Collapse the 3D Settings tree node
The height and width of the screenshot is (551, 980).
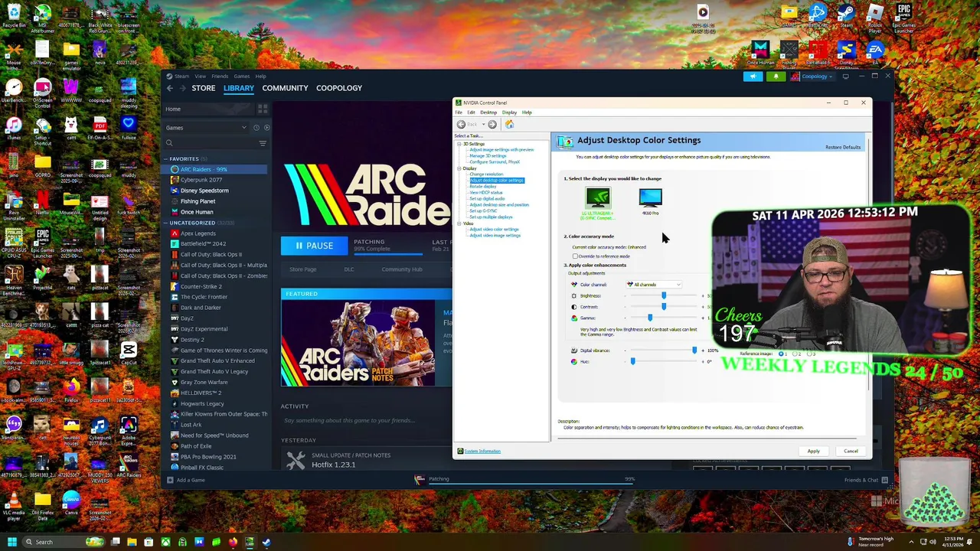point(459,144)
